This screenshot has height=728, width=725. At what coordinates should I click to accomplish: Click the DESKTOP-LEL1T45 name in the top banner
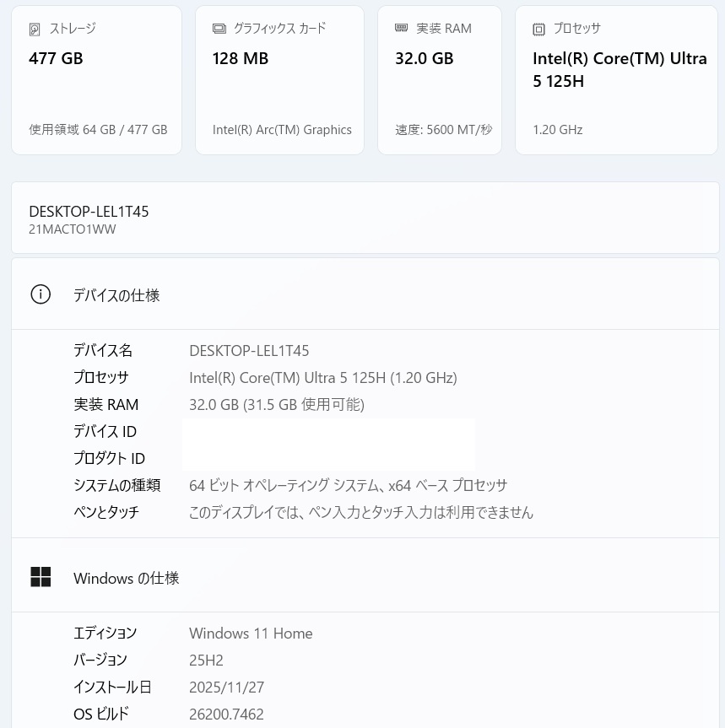[89, 212]
